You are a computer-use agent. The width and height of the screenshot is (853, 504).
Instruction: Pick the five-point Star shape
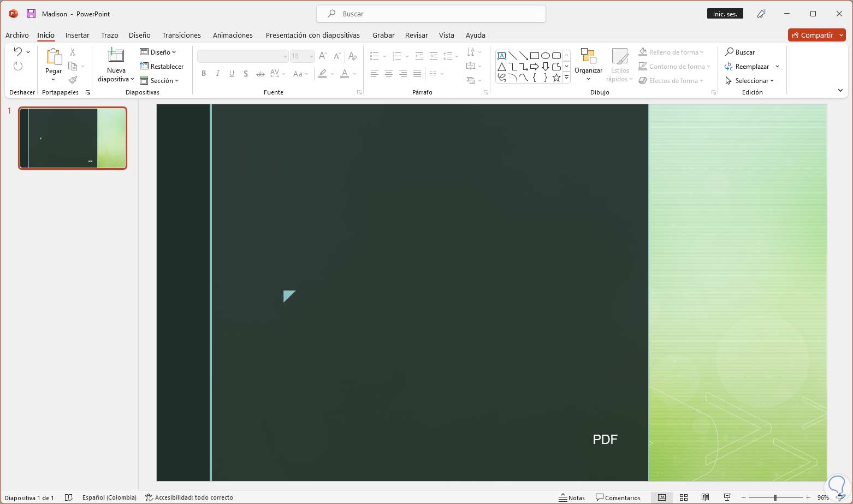point(556,78)
